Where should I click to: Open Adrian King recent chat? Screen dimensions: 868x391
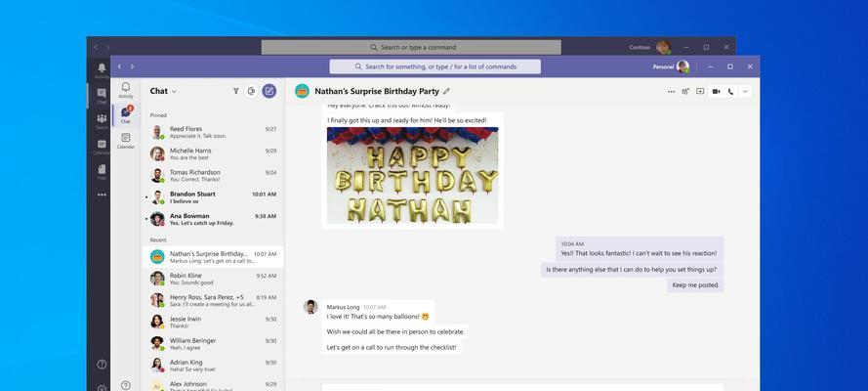pos(213,366)
